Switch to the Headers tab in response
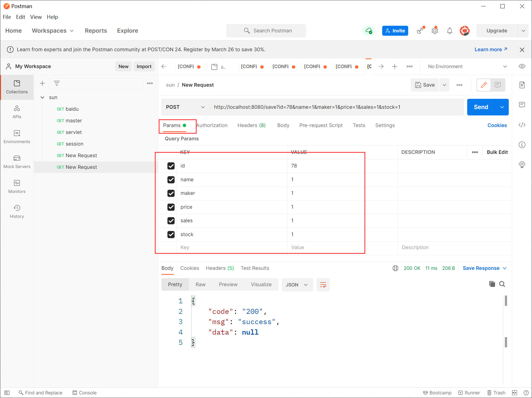This screenshot has height=398, width=532. click(x=219, y=268)
